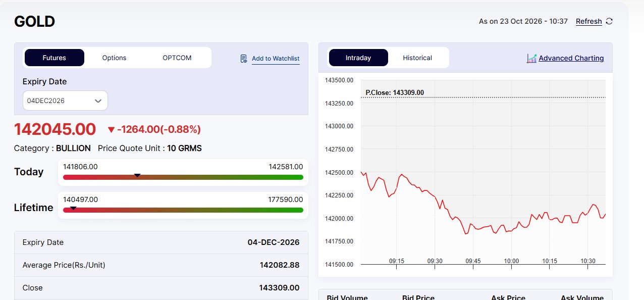Click the refresh circular arrows icon

609,21
